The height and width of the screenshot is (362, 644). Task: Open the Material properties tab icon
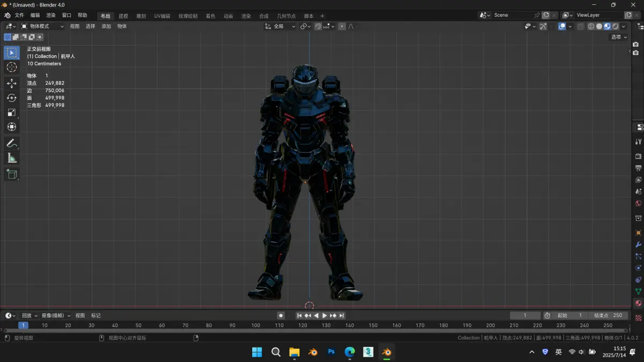(639, 304)
